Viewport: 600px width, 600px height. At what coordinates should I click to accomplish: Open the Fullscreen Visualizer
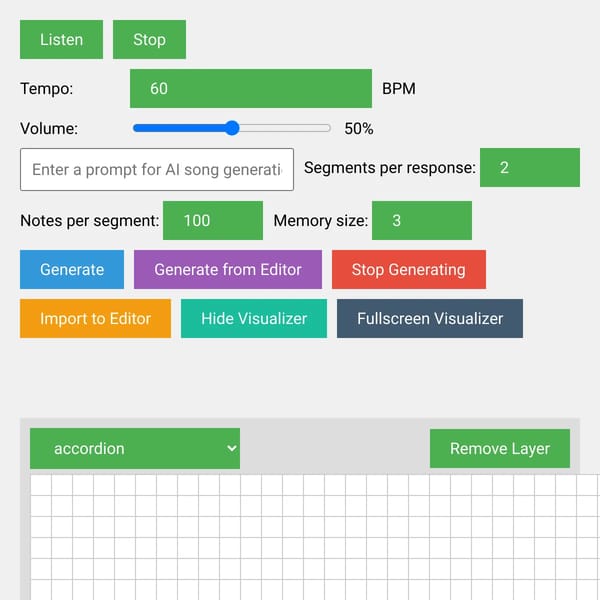click(x=430, y=318)
